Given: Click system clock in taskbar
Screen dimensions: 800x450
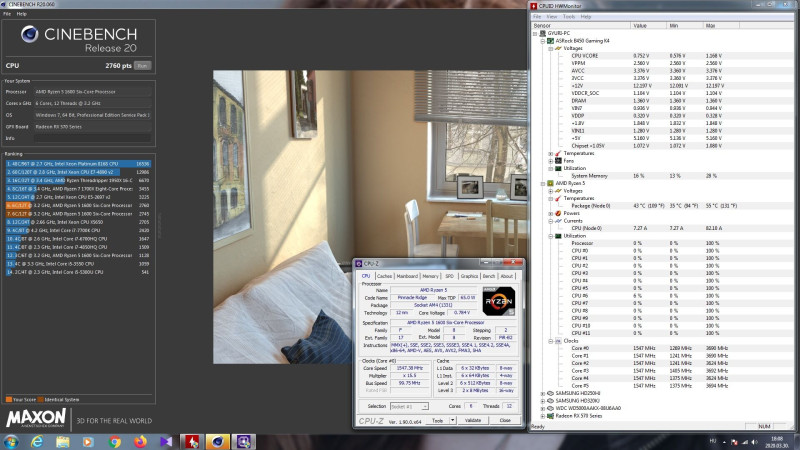Looking at the screenshot, I should (777, 442).
